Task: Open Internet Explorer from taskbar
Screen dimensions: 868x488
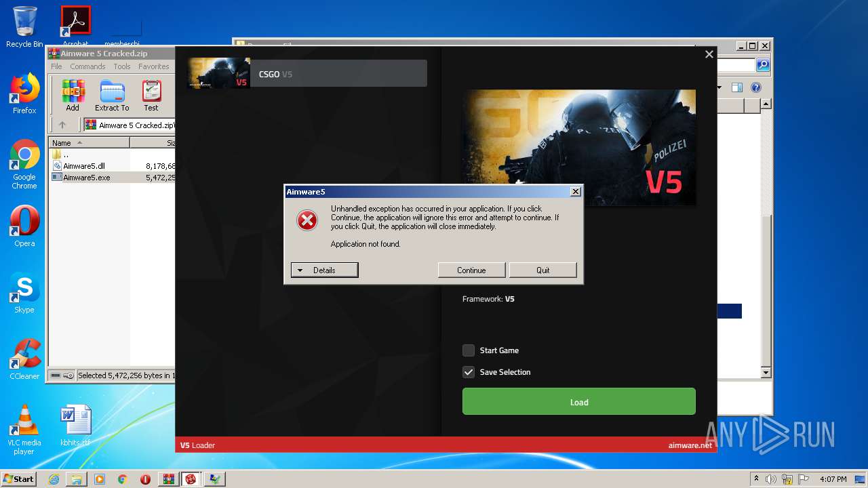Action: point(54,479)
